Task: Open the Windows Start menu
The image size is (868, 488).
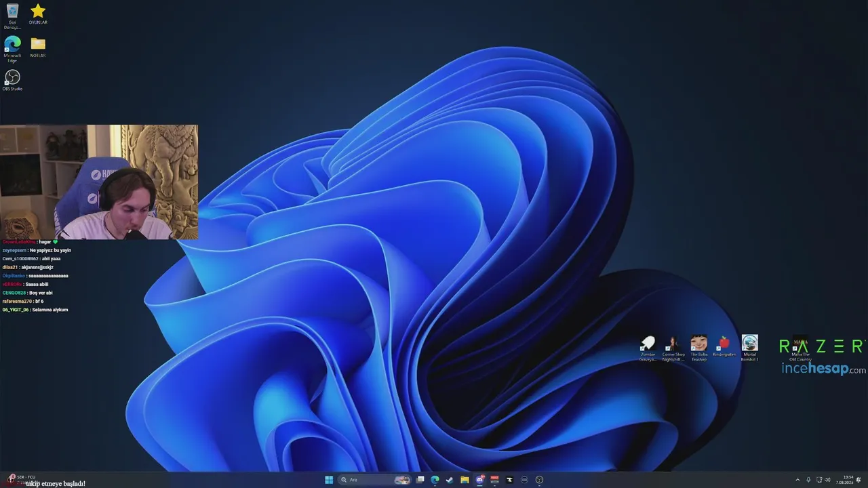Action: pos(329,480)
